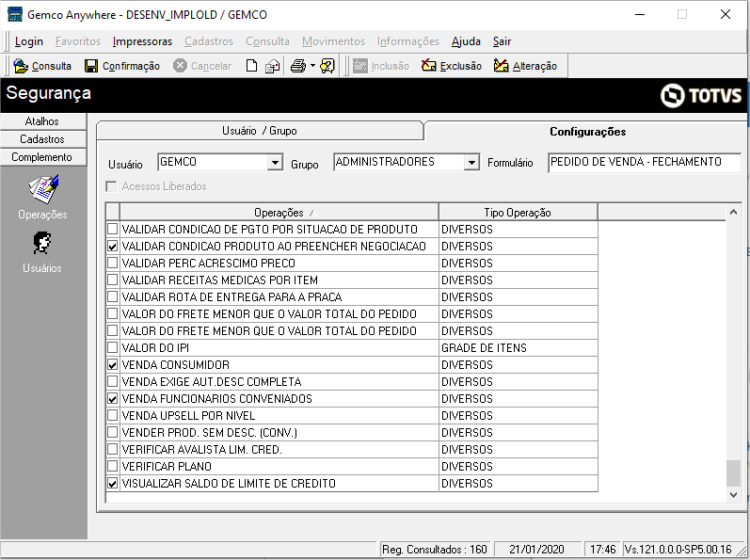Minimize the Gemco Anywhere window
This screenshot has height=560, width=750.
pos(640,14)
